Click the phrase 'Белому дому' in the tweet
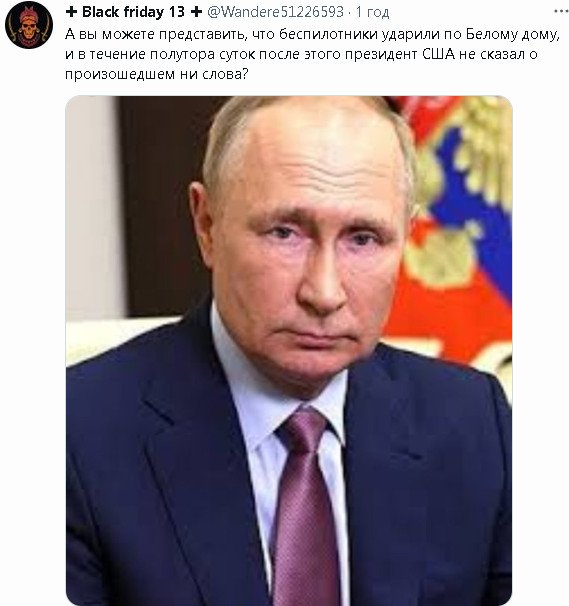 [512, 34]
